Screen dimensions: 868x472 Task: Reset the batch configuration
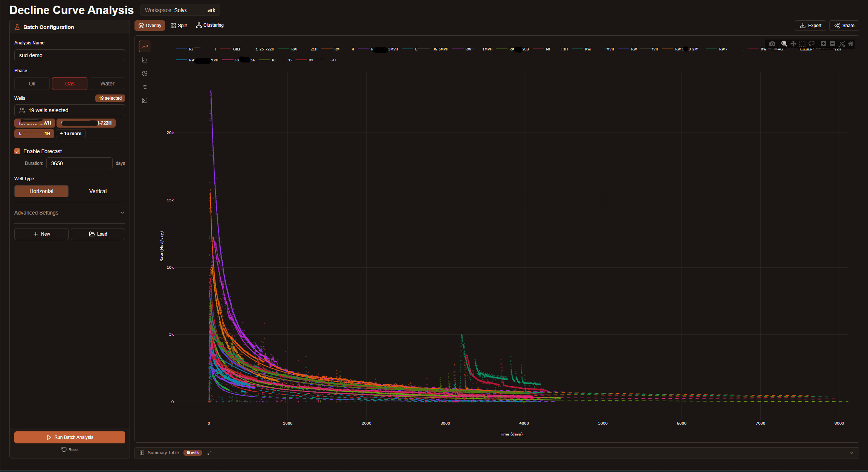70,450
